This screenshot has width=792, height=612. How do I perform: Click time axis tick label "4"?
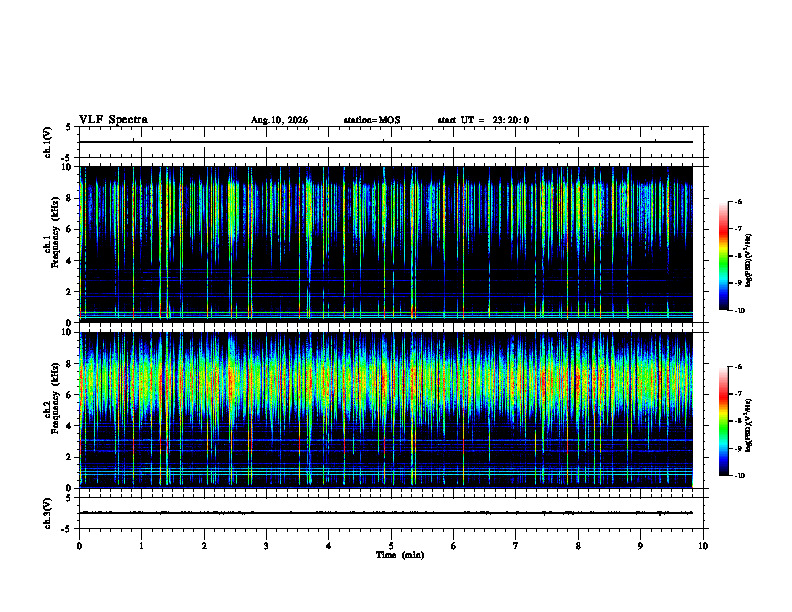328,546
